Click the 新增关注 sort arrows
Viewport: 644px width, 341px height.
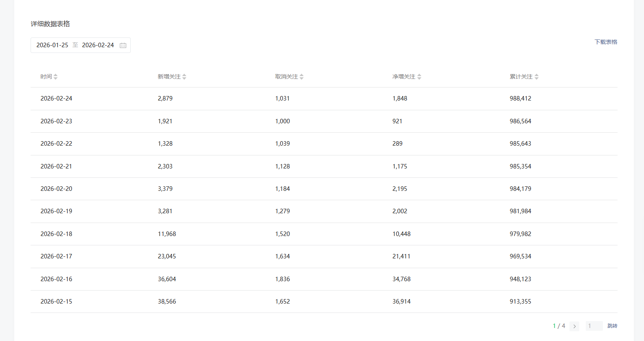[x=184, y=77]
